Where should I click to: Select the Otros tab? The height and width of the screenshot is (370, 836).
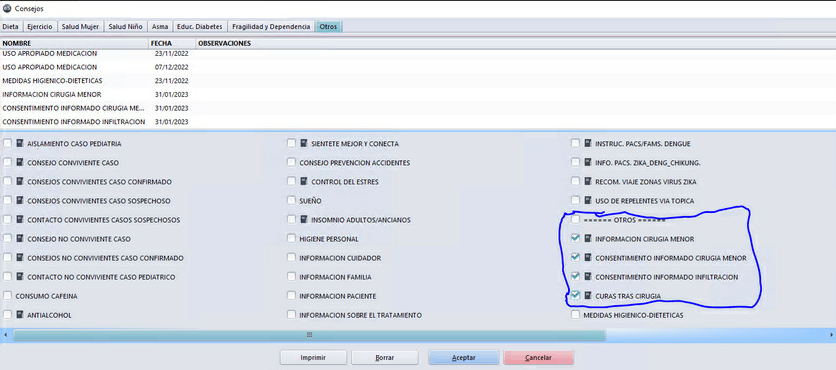(x=328, y=26)
